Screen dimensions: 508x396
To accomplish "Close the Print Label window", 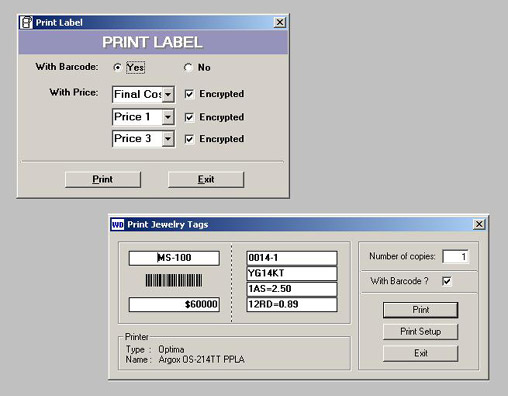I will pyautogui.click(x=280, y=22).
